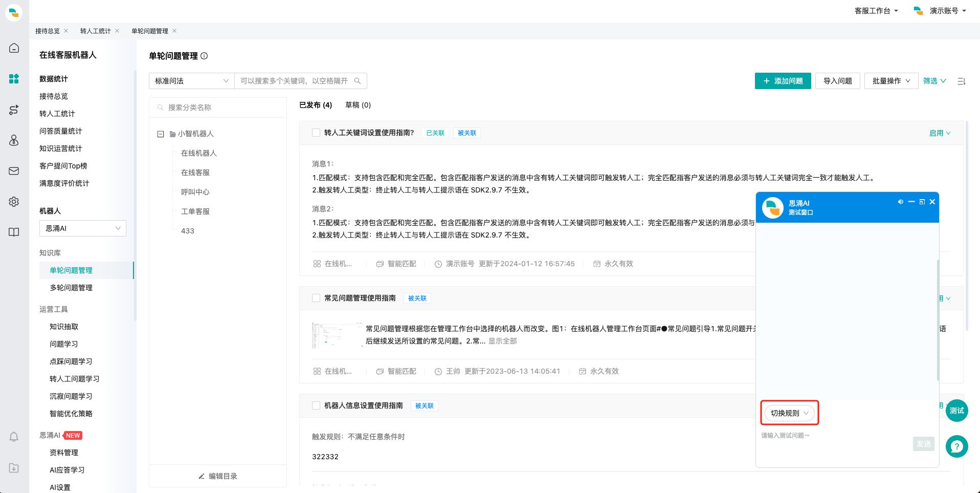Select the green dashboard grid sidebar icon
Viewport: 980px width, 493px height.
[x=14, y=78]
